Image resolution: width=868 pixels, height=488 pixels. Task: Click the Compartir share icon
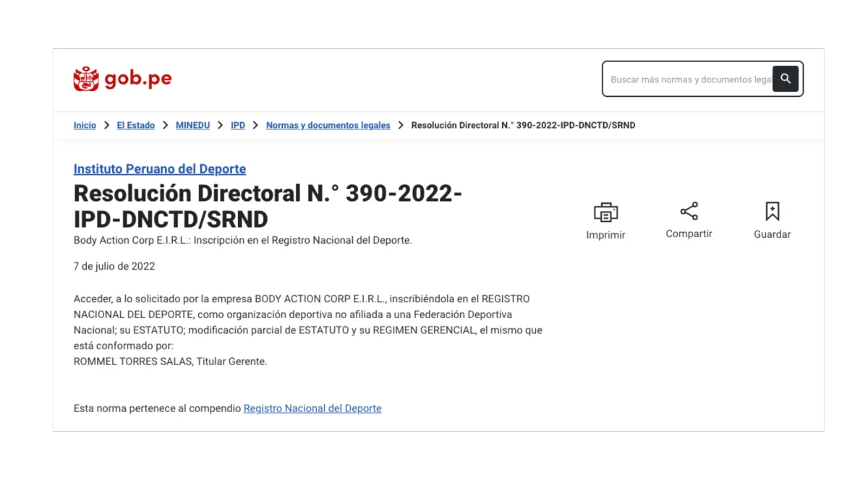(689, 211)
